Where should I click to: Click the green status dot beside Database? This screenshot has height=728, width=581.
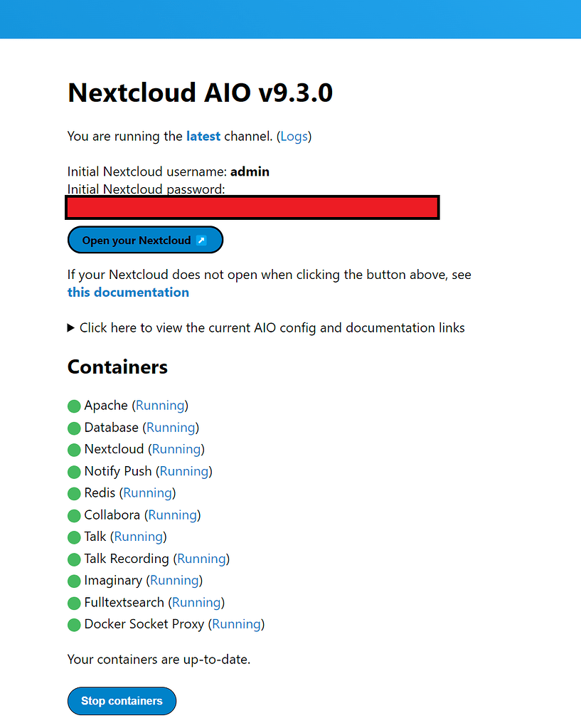point(74,428)
